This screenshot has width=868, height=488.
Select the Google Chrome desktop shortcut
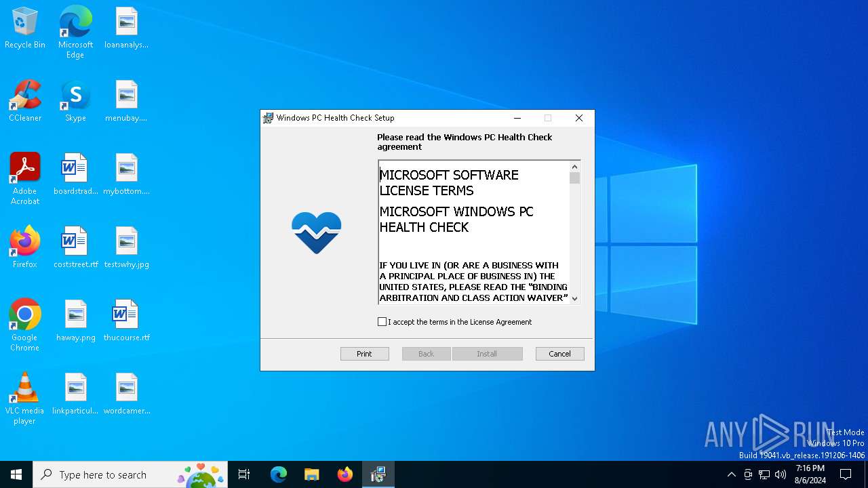(25, 325)
